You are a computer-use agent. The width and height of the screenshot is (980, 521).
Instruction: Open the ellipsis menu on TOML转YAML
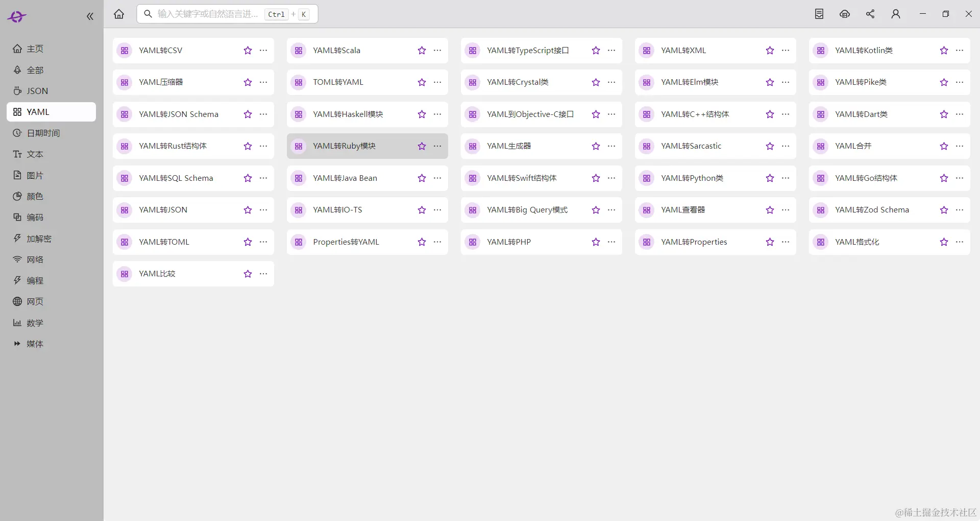point(437,82)
